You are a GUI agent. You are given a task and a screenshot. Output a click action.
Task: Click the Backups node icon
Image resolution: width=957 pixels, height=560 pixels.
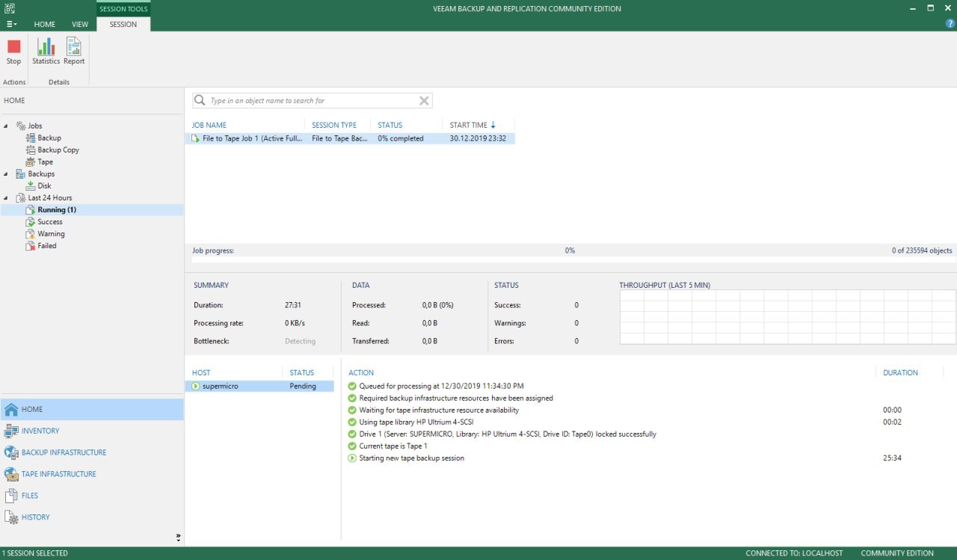click(20, 173)
